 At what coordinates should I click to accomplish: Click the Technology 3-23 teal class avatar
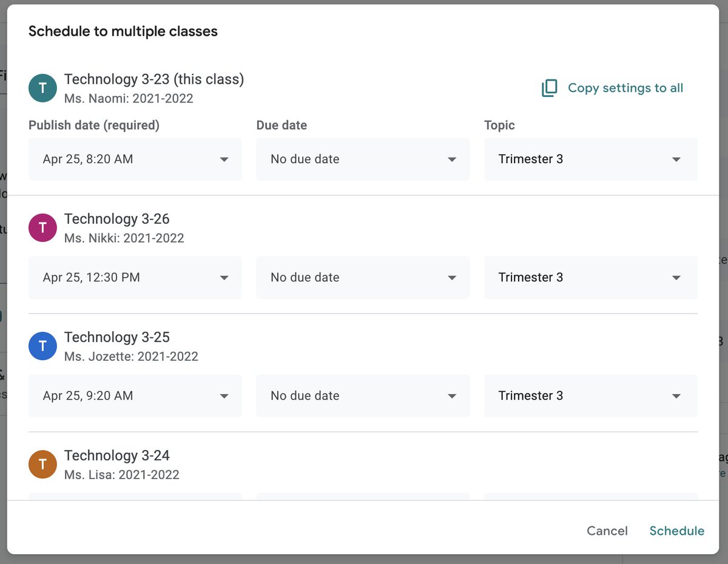click(42, 88)
